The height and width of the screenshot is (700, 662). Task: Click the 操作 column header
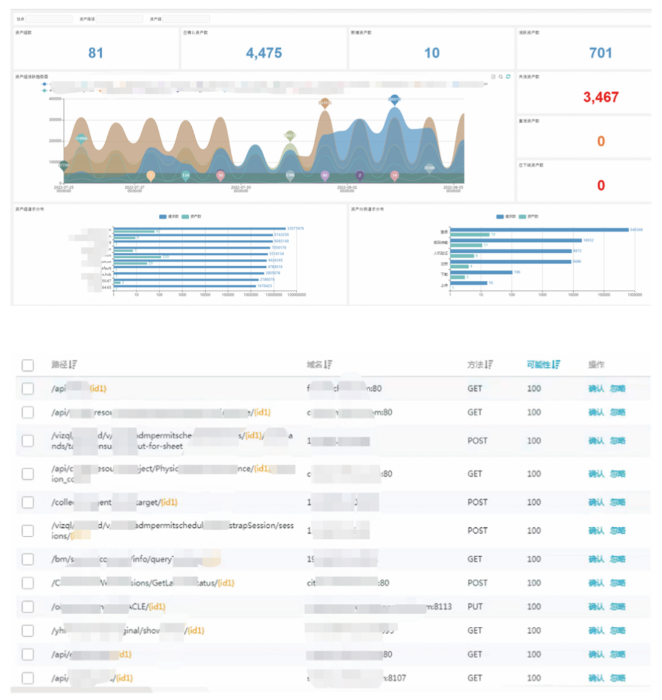coord(596,364)
